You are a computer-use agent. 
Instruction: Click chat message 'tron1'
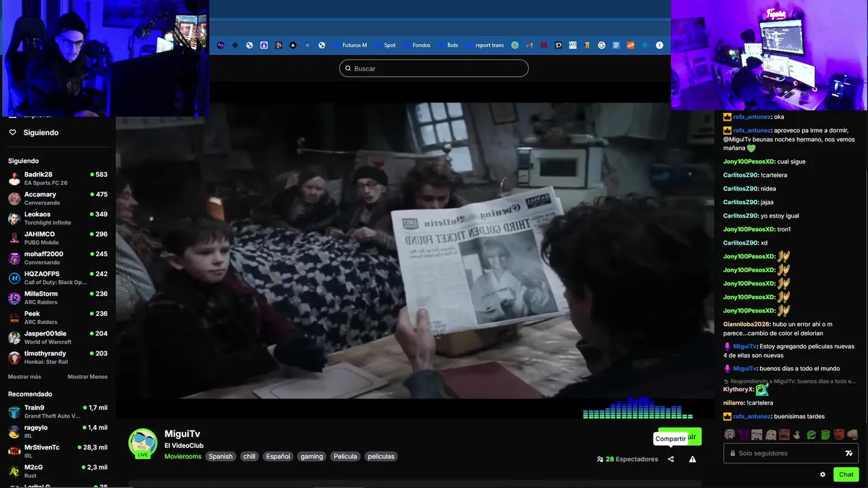pos(784,229)
